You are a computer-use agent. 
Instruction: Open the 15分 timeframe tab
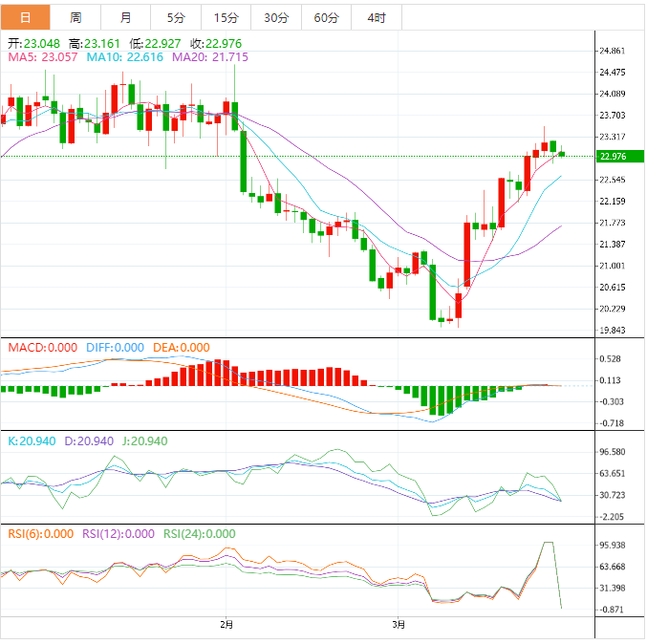click(226, 17)
